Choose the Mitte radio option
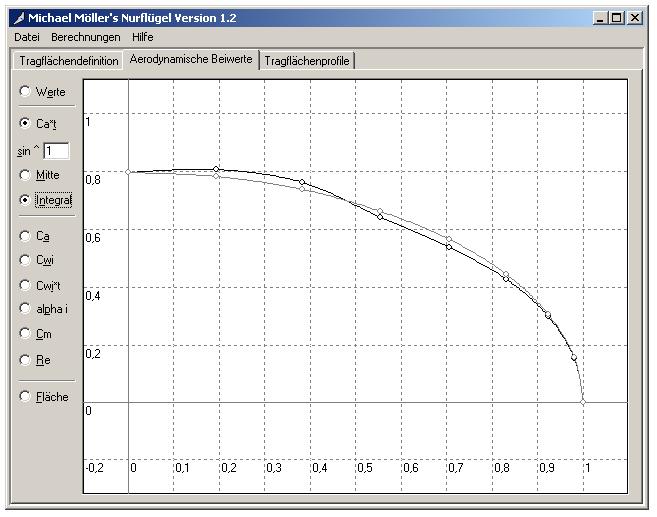Image resolution: width=657 pixels, height=517 pixels. click(25, 175)
